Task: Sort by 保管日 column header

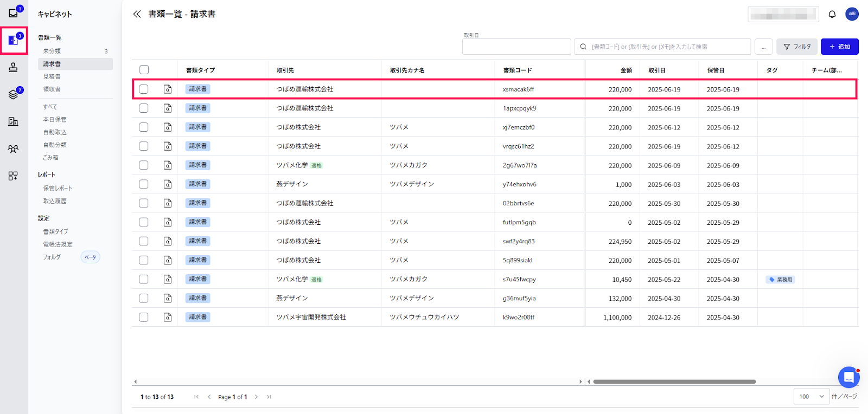Action: pos(716,70)
